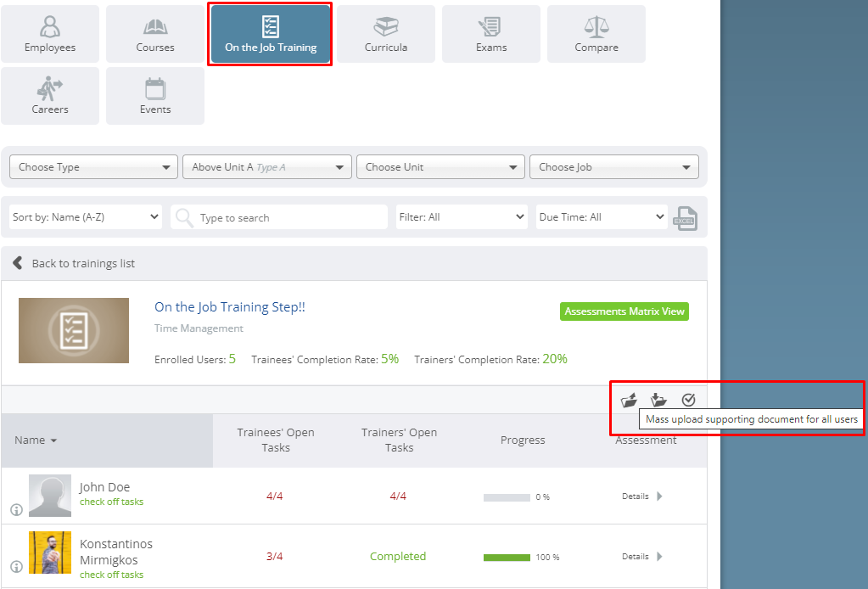Click the Assessments Matrix View button
The image size is (868, 589).
[624, 311]
